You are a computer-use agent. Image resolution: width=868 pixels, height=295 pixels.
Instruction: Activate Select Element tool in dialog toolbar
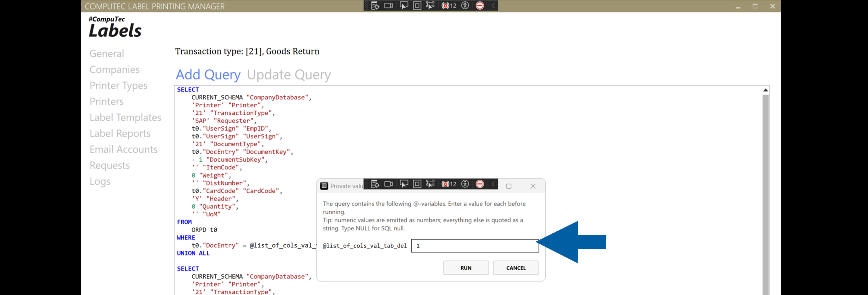point(404,184)
